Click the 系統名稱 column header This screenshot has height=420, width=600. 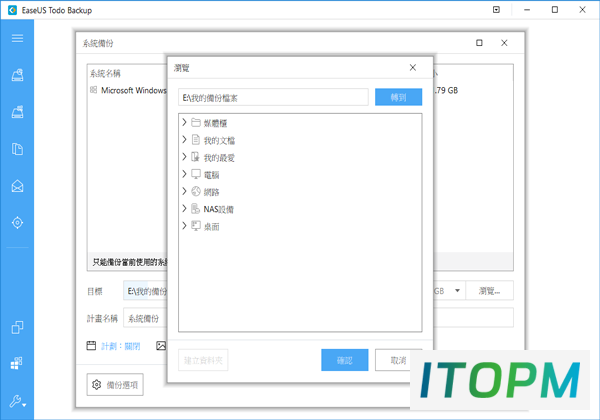point(105,73)
